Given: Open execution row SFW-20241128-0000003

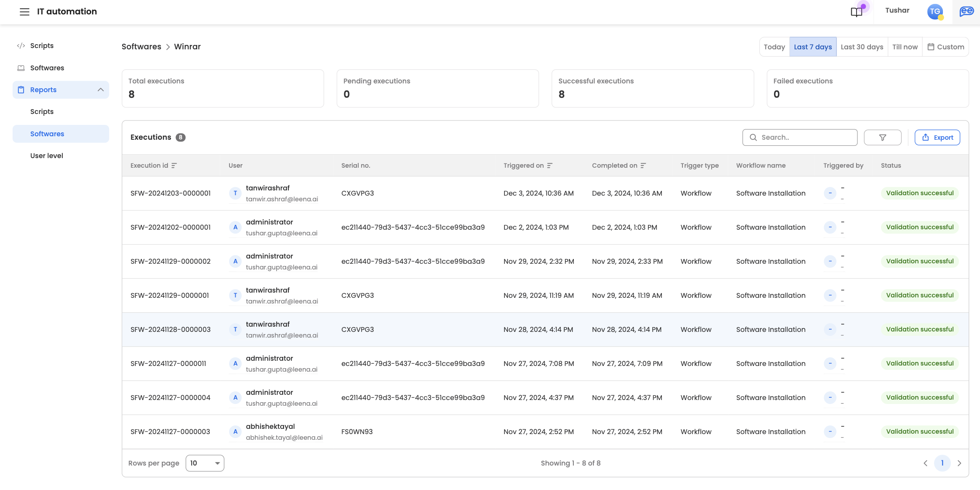Looking at the screenshot, I should (171, 330).
